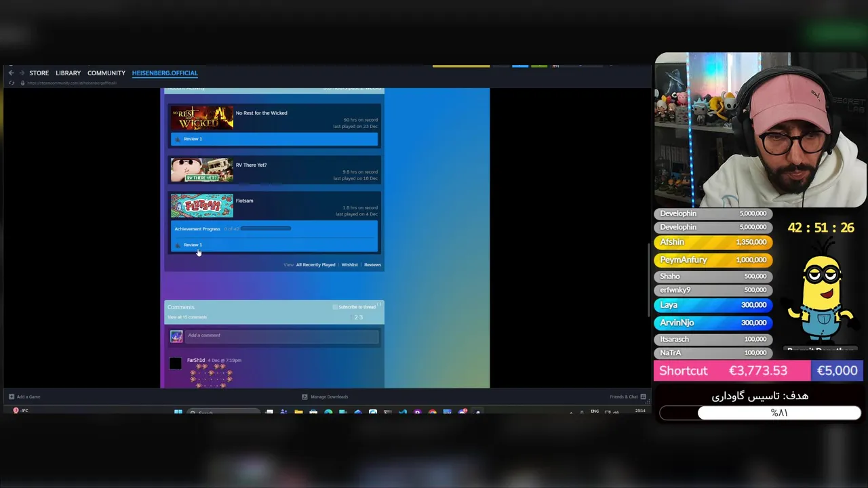
Task: Reload page using refresh icon
Action: 11,83
